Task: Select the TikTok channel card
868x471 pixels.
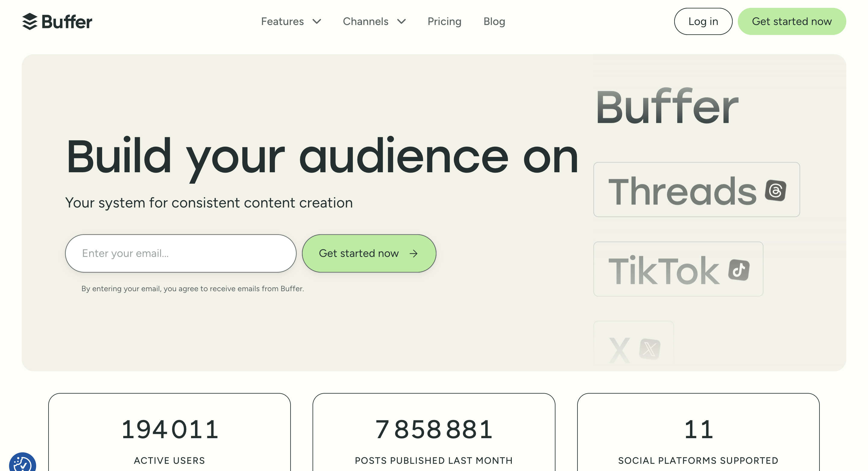Action: 678,269
